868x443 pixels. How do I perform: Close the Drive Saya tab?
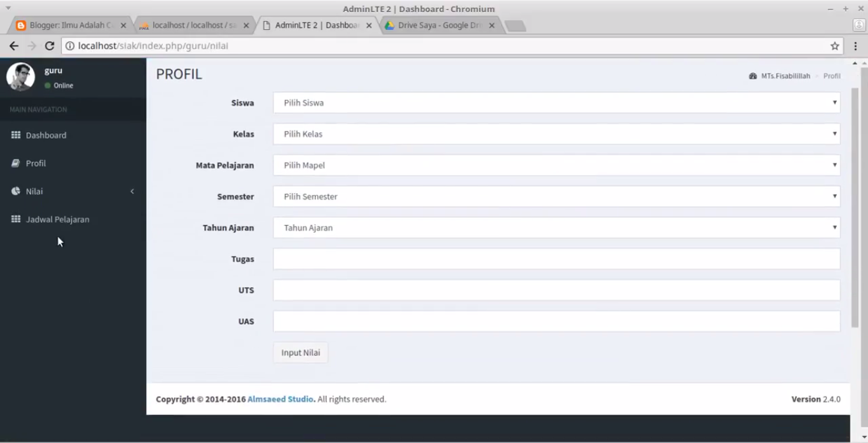pyautogui.click(x=492, y=25)
